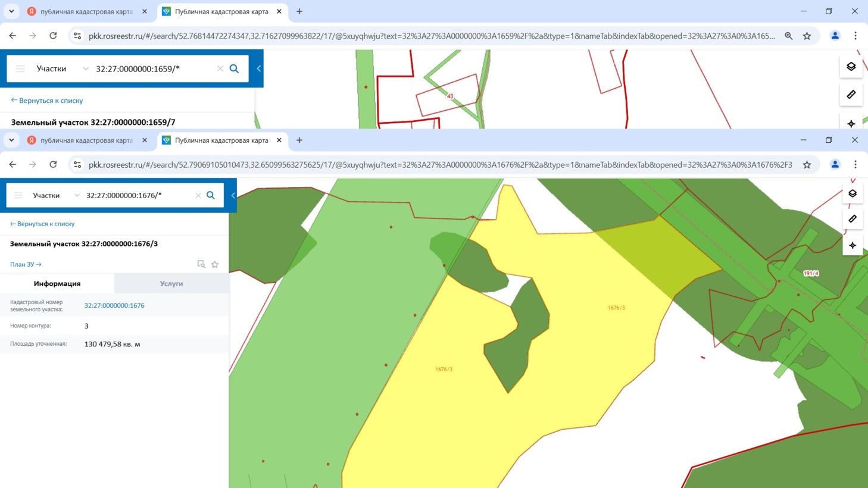Image resolution: width=868 pixels, height=488 pixels.
Task: Click inside the 32:27:0000000:1676/* search field
Action: point(137,195)
